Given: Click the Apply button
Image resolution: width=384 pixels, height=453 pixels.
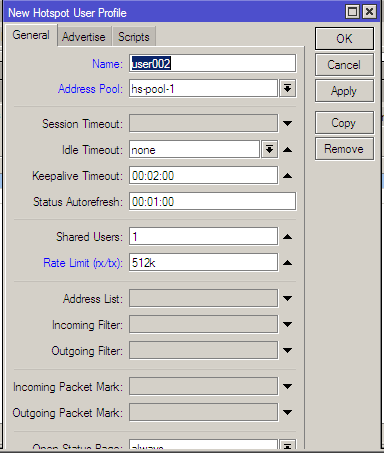Looking at the screenshot, I should 344,91.
